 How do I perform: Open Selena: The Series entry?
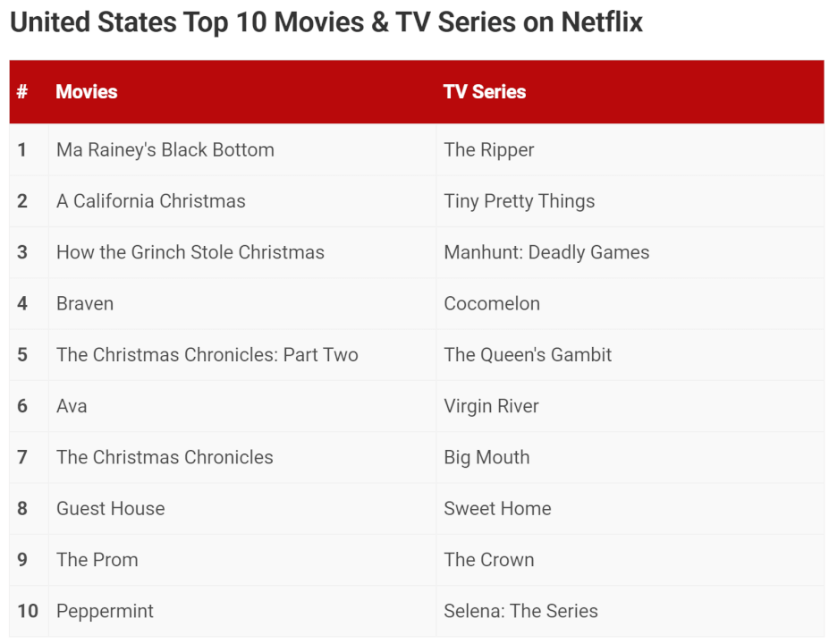coord(520,611)
